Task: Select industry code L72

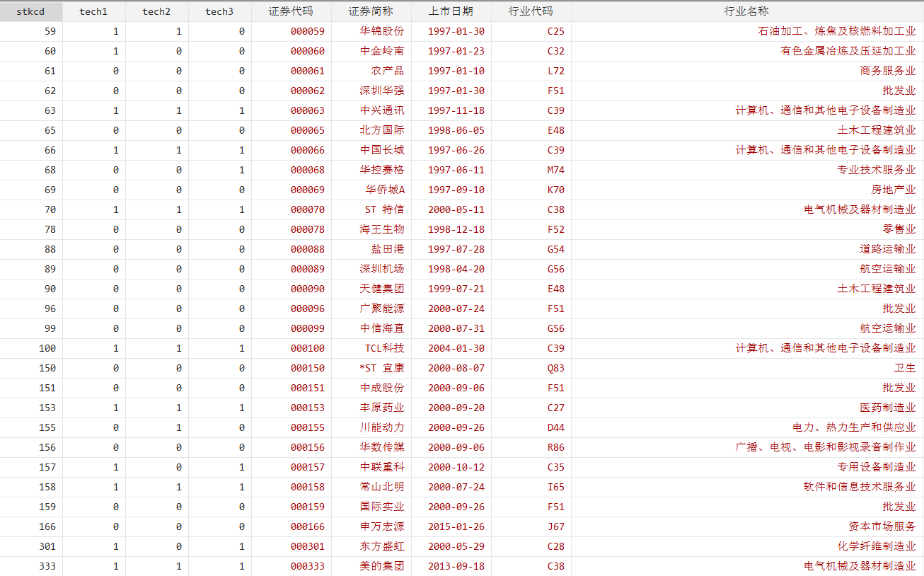Action: (556, 71)
